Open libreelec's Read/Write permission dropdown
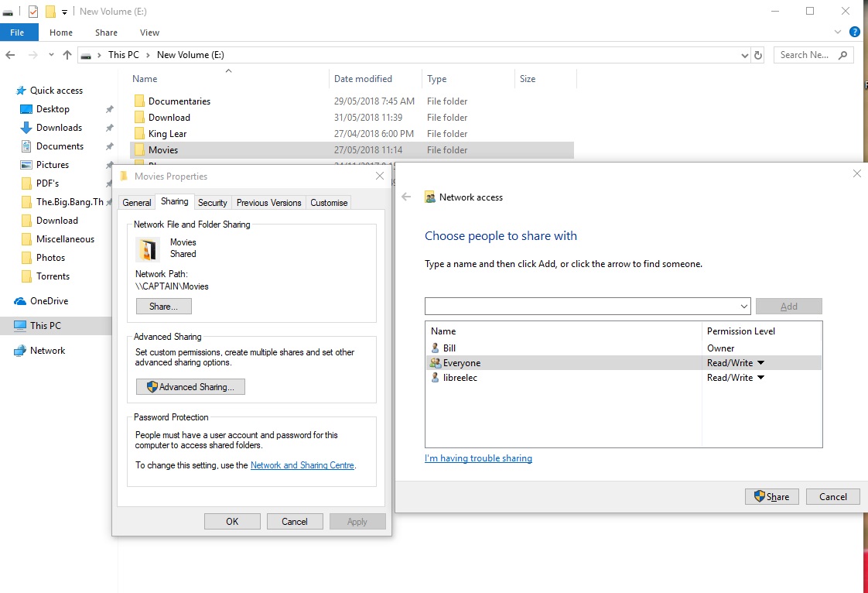Screen dimensions: 868x593 tap(760, 378)
